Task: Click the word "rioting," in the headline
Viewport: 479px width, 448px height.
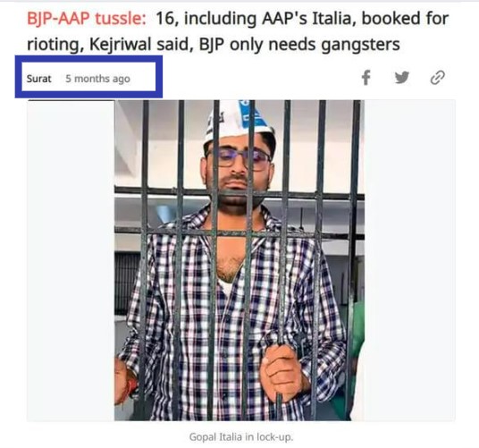Action: coord(55,46)
